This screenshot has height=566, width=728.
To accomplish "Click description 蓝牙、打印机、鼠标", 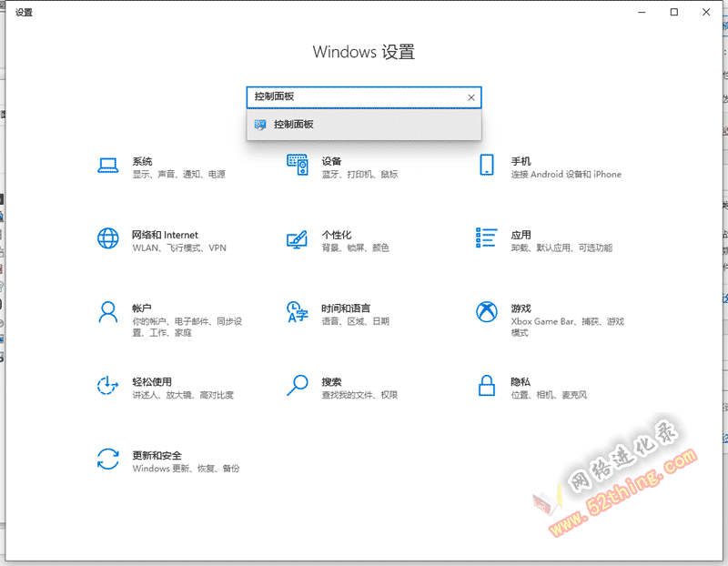I will (x=359, y=175).
